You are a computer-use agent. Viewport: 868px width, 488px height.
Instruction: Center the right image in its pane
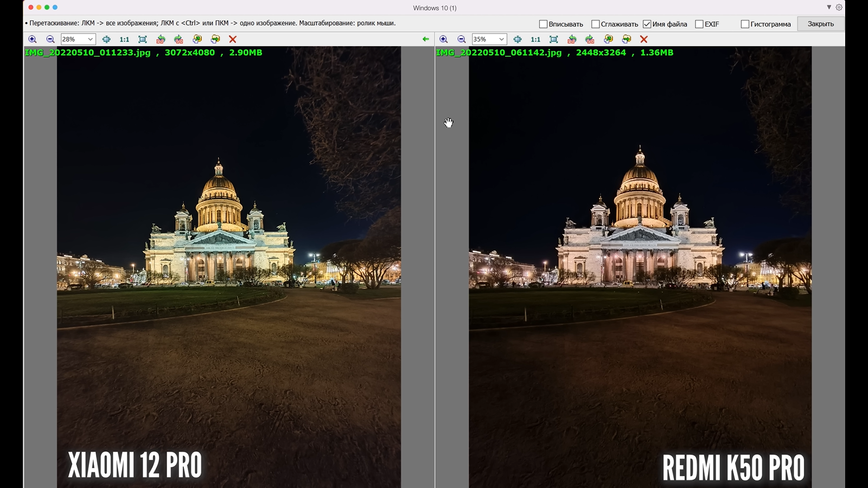[x=518, y=39]
